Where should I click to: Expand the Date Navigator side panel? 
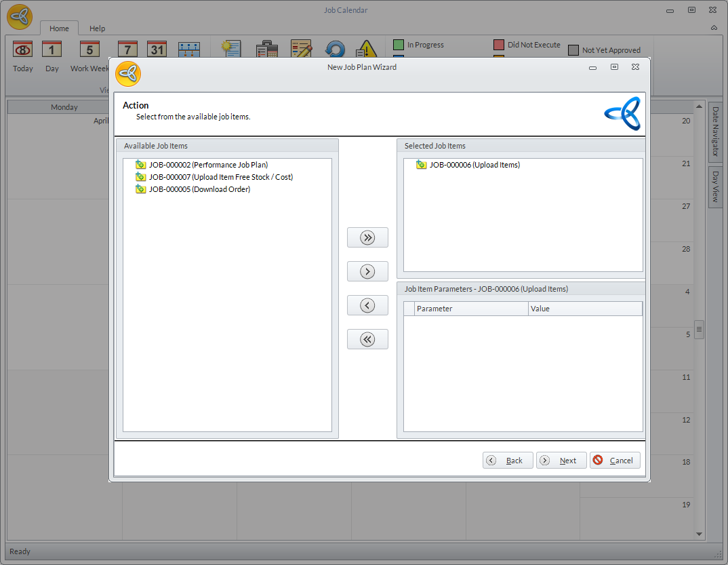coord(714,132)
